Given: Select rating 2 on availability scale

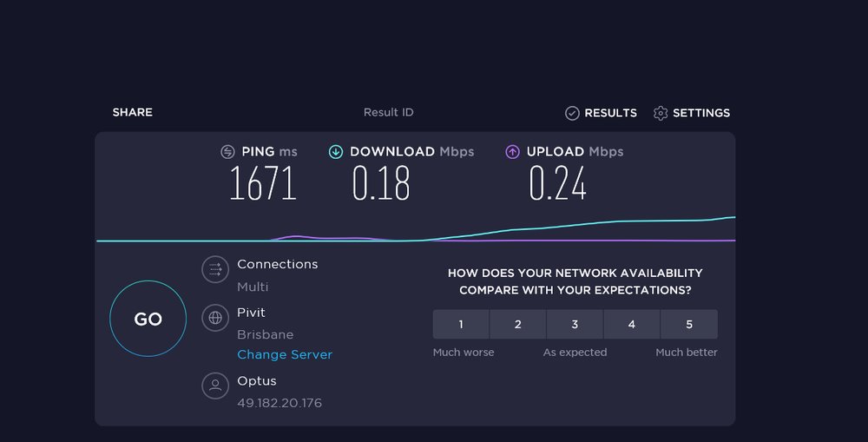Looking at the screenshot, I should 517,324.
